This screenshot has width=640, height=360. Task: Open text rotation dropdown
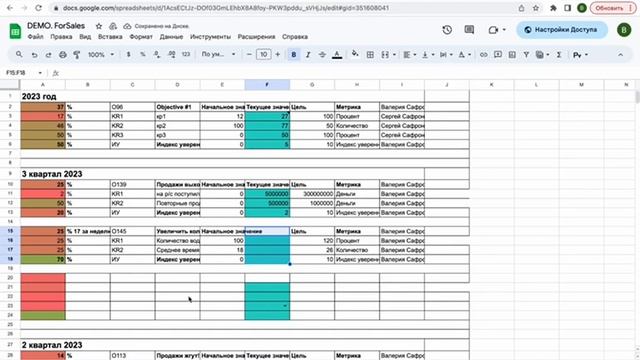[x=464, y=55]
